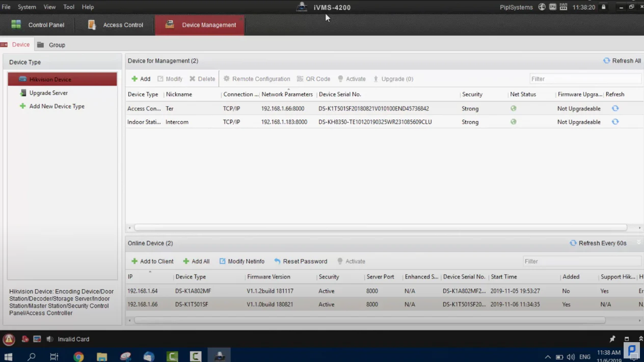Open the Tool menu
The height and width of the screenshot is (362, 644).
coord(69,7)
